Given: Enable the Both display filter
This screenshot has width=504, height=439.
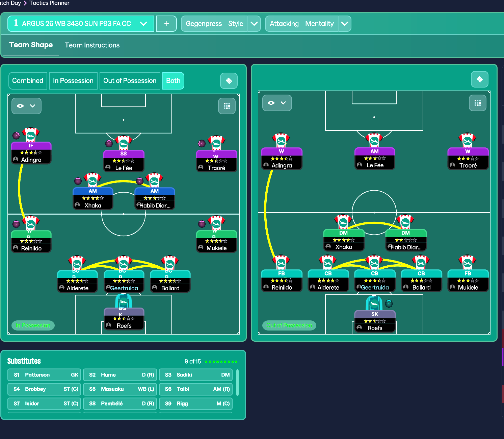Looking at the screenshot, I should coord(173,81).
